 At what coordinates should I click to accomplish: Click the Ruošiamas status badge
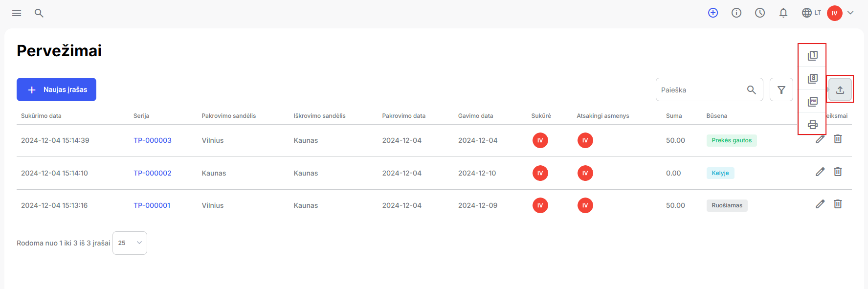pyautogui.click(x=727, y=205)
